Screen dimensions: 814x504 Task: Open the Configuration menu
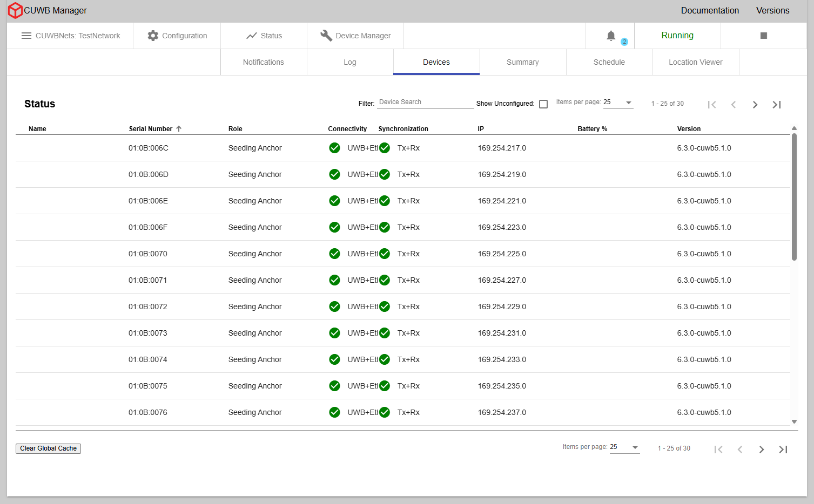[177, 36]
